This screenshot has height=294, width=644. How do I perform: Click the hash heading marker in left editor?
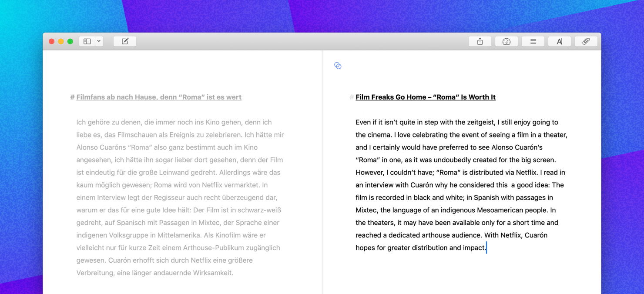coord(72,97)
